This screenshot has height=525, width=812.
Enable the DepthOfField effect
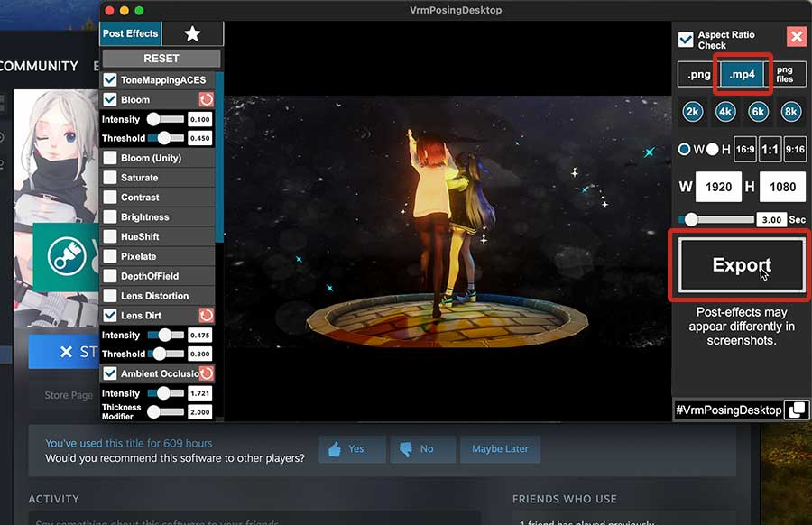click(x=110, y=276)
